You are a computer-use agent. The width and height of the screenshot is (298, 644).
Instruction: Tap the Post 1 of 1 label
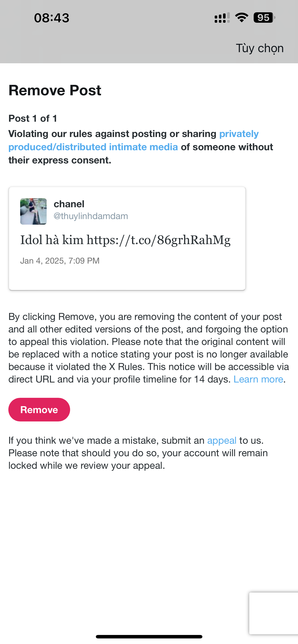33,118
